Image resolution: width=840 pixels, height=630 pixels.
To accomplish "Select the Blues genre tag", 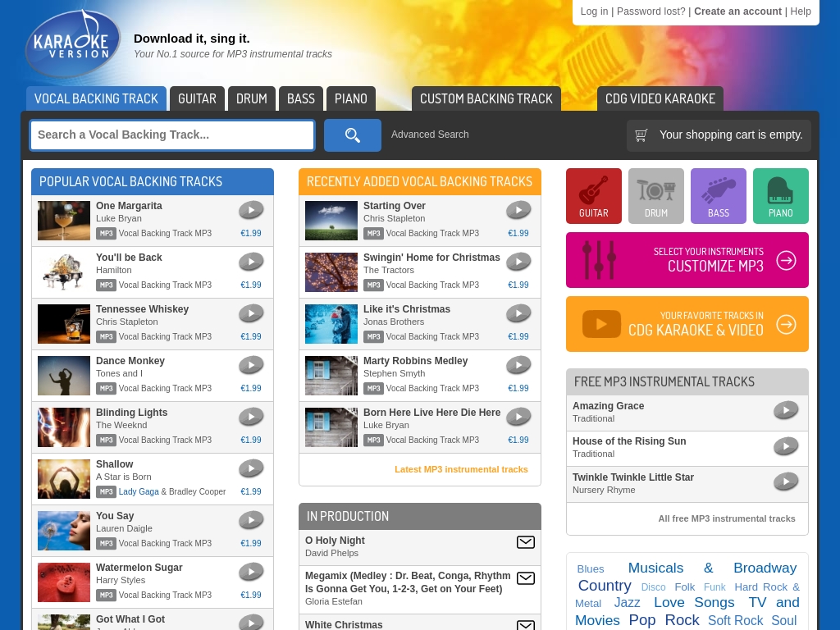I will coord(591,569).
